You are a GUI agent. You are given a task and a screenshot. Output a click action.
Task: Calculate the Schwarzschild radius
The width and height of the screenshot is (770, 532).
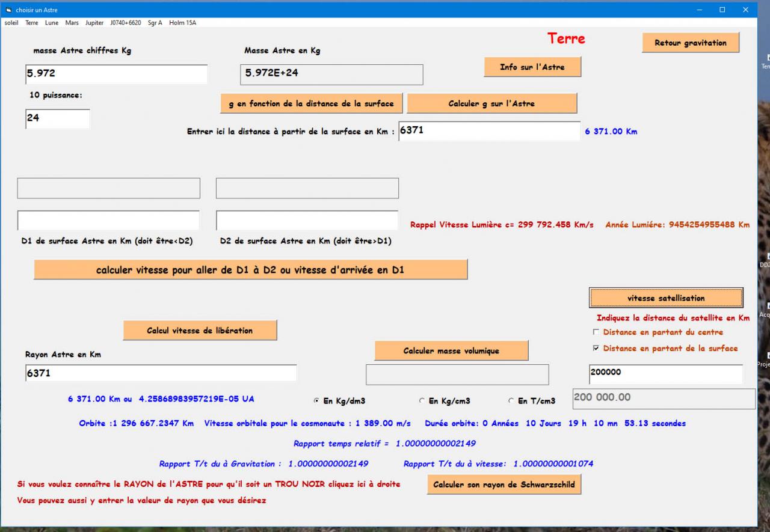click(x=504, y=485)
